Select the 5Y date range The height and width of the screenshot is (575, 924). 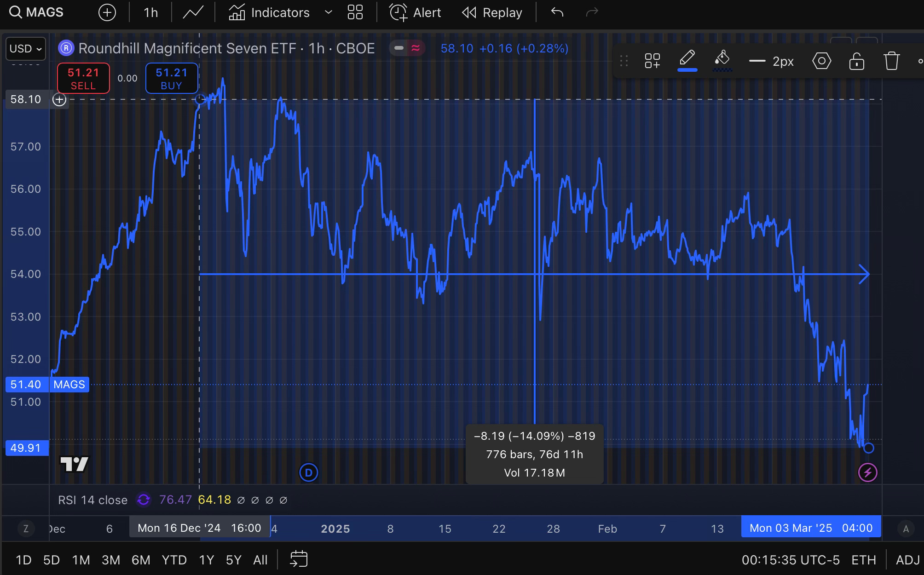(234, 560)
